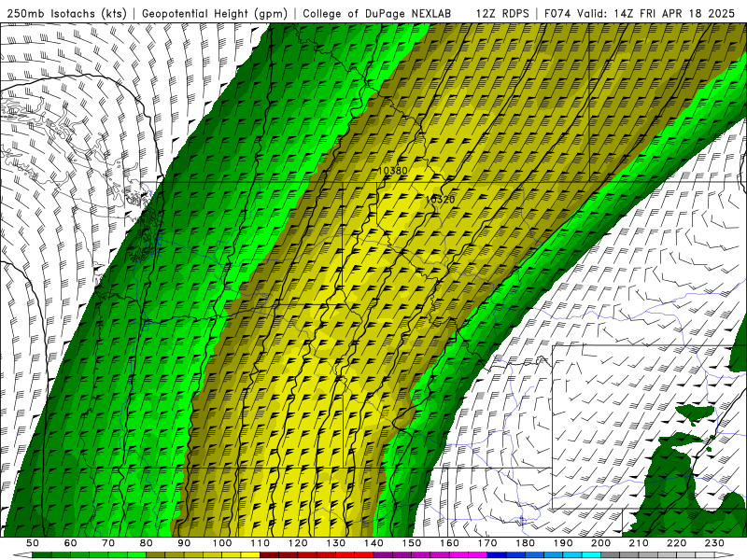Click the color bar label 120
The image size is (747, 560).
point(298,543)
